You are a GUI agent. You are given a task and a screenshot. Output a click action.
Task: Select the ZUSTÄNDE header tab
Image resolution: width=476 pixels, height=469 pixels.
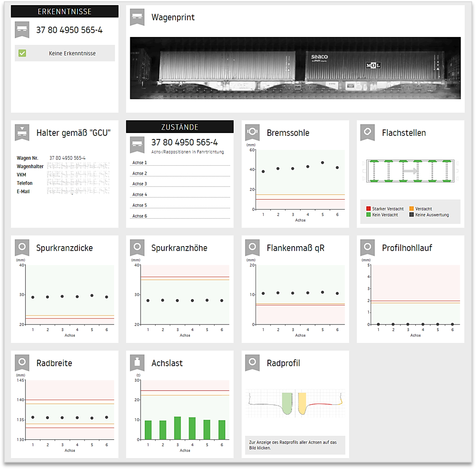click(180, 127)
